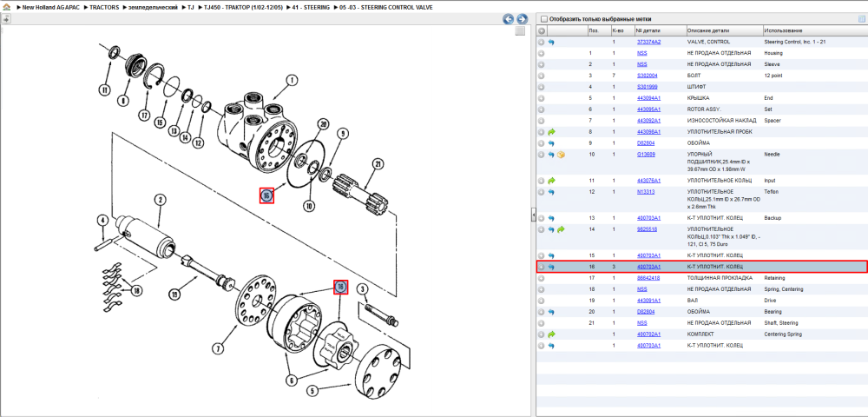Select callout 7 on the spacer plate

coord(219,348)
